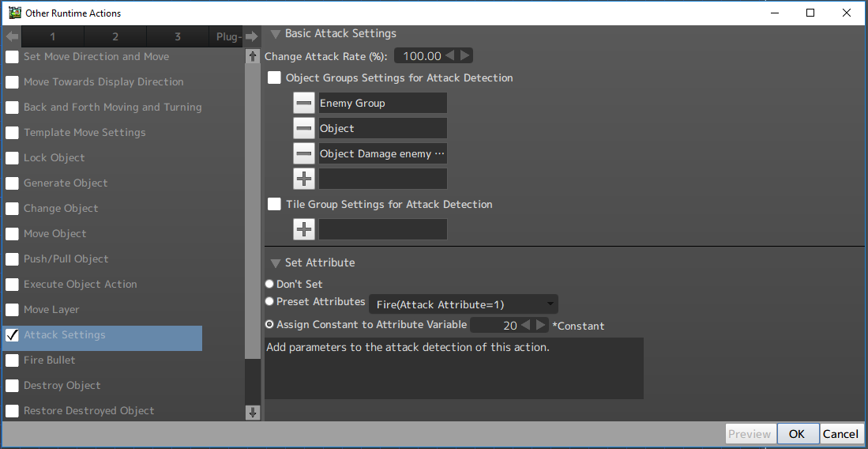Image resolution: width=868 pixels, height=449 pixels.
Task: Add tile group with plus button
Action: [304, 229]
